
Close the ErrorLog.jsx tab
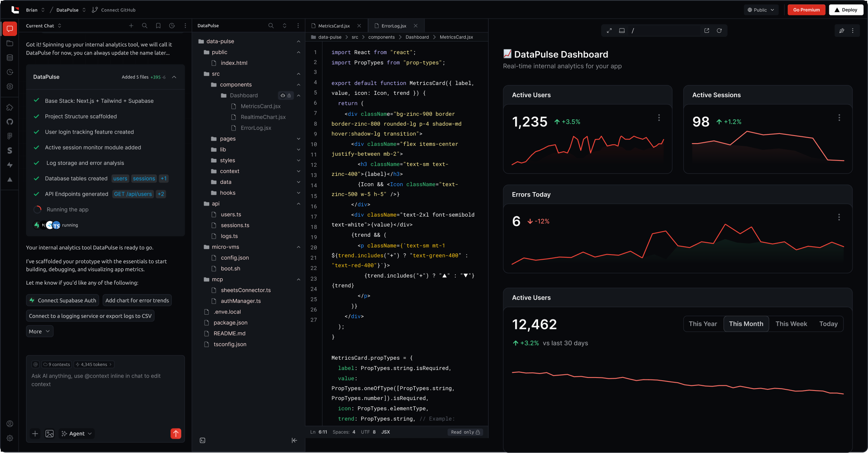pyautogui.click(x=415, y=26)
